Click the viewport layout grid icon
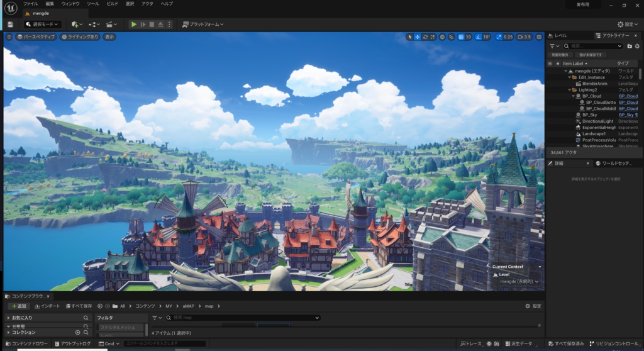Screen dimensions: 644x351 (539, 37)
